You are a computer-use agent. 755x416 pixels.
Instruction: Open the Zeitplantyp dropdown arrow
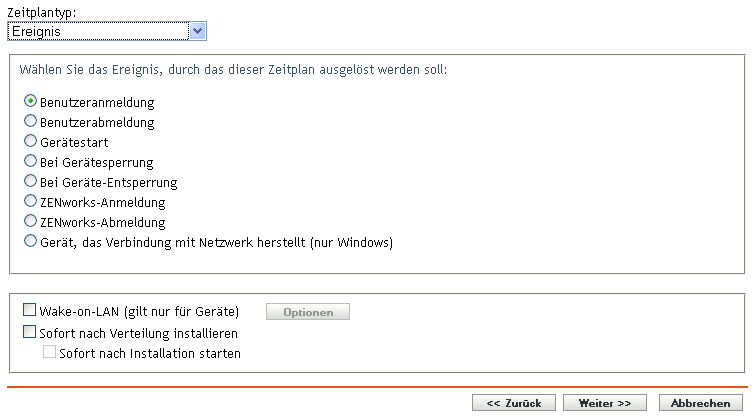tap(197, 32)
